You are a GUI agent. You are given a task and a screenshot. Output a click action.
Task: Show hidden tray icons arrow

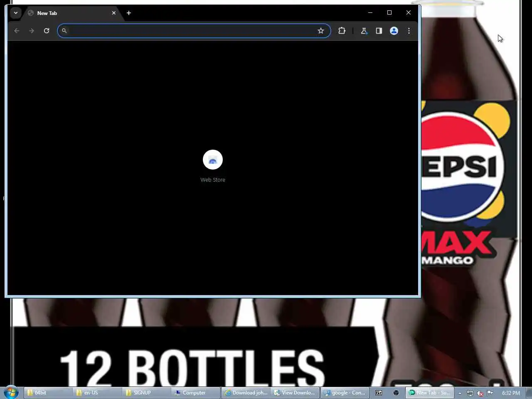(x=460, y=393)
